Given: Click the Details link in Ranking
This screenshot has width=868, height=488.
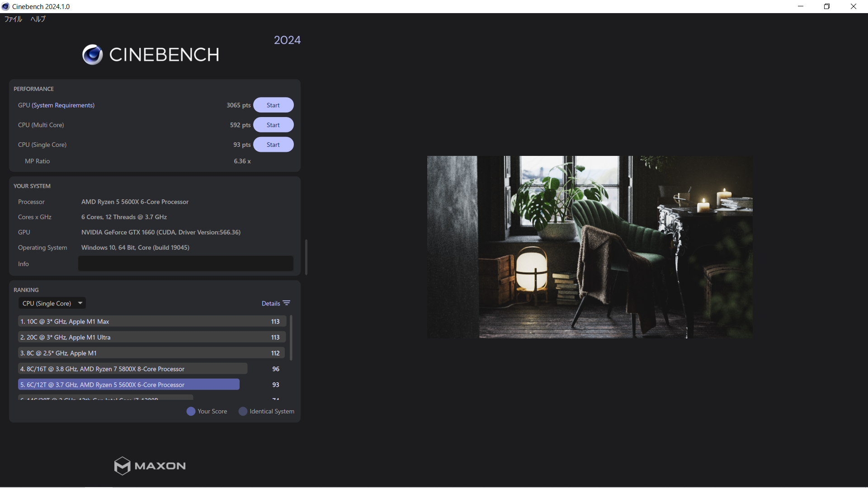Looking at the screenshot, I should 271,304.
